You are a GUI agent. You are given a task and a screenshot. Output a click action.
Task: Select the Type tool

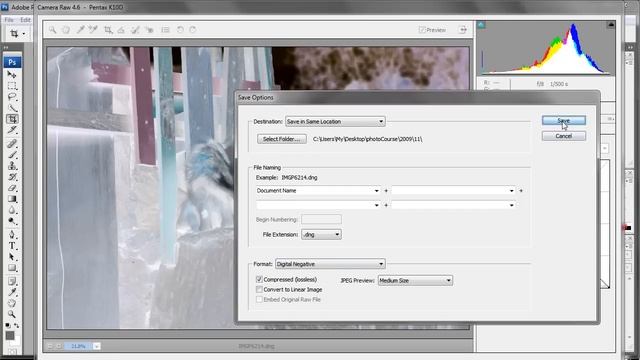[x=12, y=246]
